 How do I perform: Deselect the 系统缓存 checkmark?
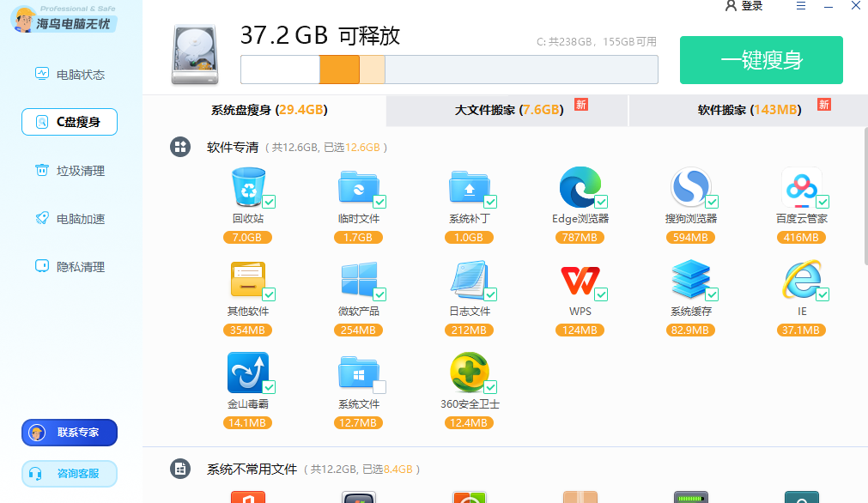point(713,294)
